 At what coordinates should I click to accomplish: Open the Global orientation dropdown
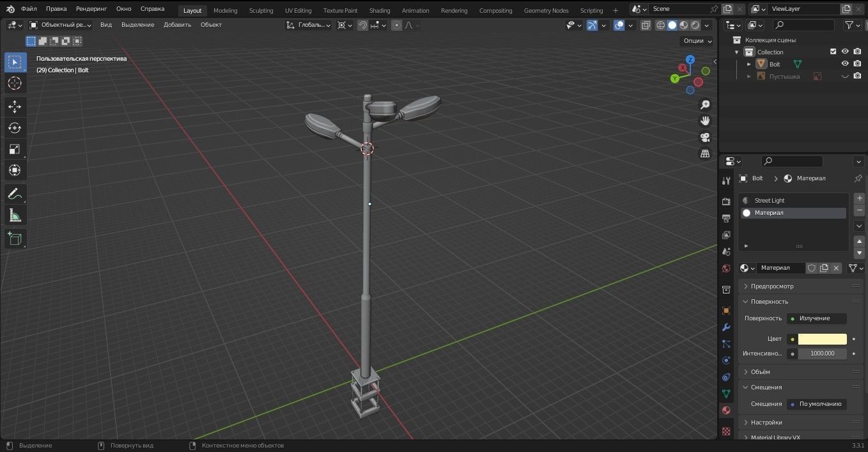[x=309, y=25]
